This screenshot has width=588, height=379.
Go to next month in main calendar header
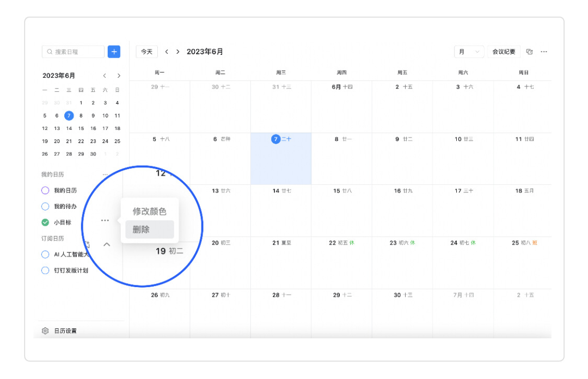[177, 52]
